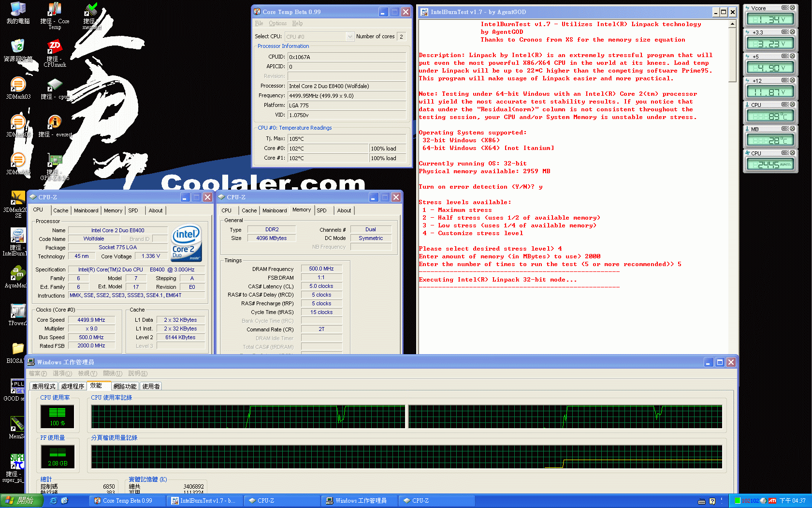Switch to 網路功能 tab in Task Manager
Image resolution: width=812 pixels, height=508 pixels.
click(x=125, y=387)
